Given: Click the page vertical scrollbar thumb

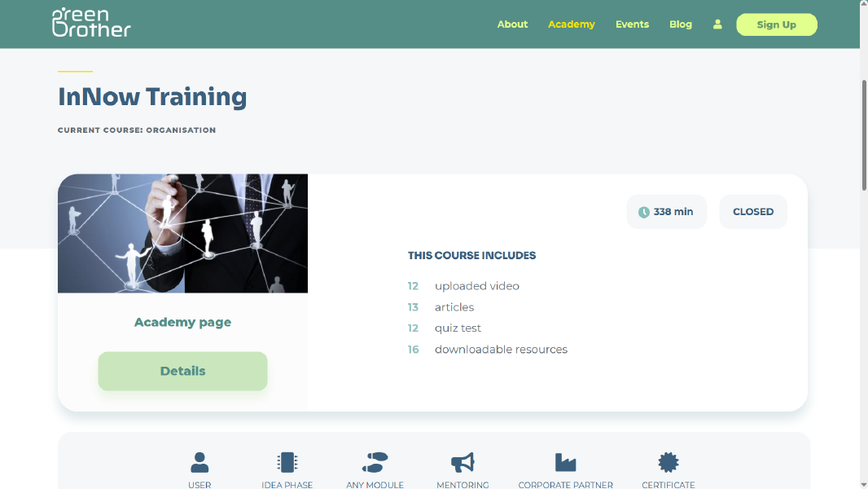Looking at the screenshot, I should 864,135.
